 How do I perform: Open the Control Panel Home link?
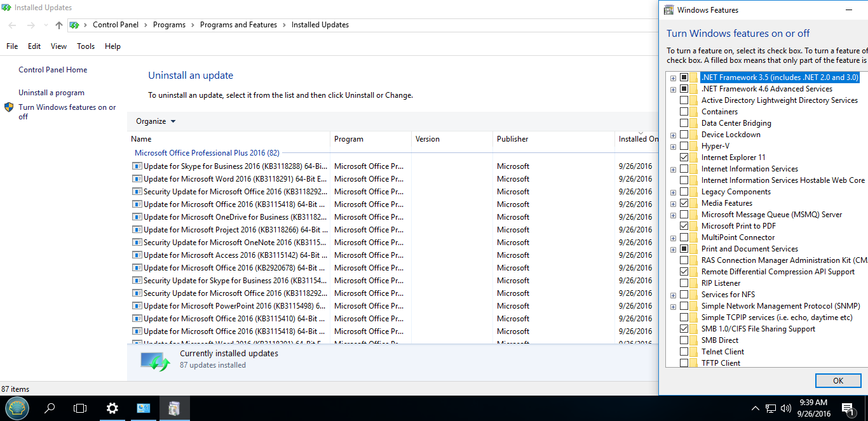click(x=53, y=70)
